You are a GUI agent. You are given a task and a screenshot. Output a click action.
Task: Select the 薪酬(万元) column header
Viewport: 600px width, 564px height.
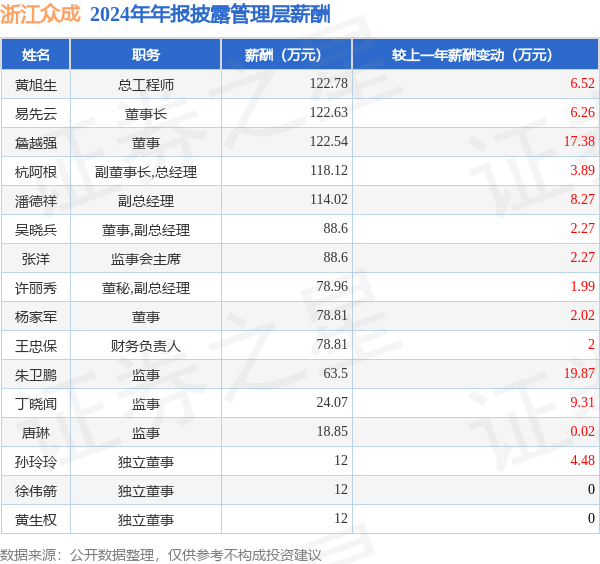[x=286, y=55]
